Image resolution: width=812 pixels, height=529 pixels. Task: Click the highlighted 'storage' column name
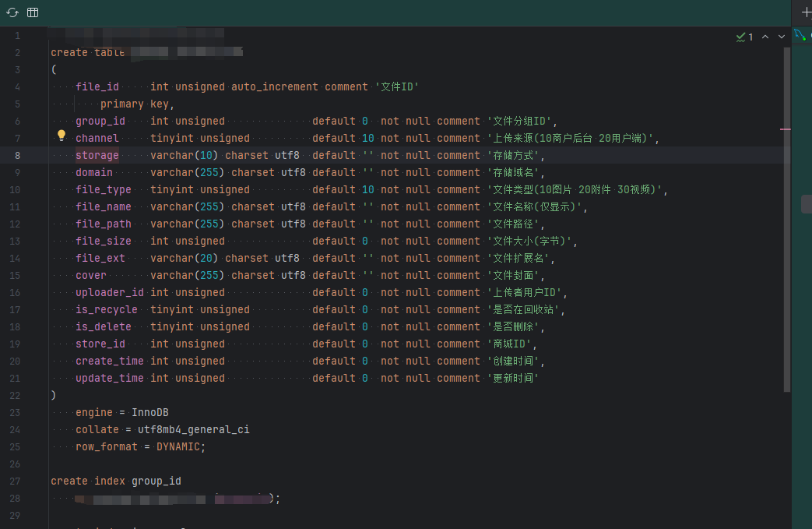pyautogui.click(x=97, y=156)
